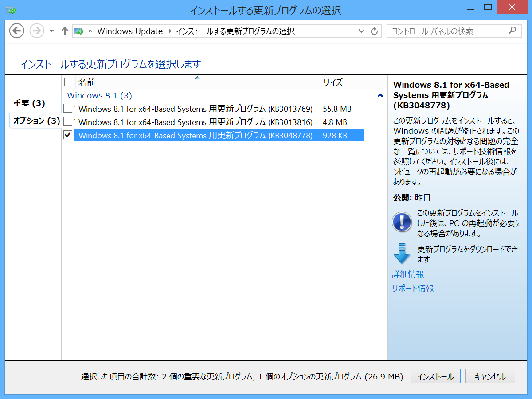Image resolution: width=532 pixels, height=399 pixels.
Task: Click the Windows Update icon in the address bar
Action: (79, 31)
